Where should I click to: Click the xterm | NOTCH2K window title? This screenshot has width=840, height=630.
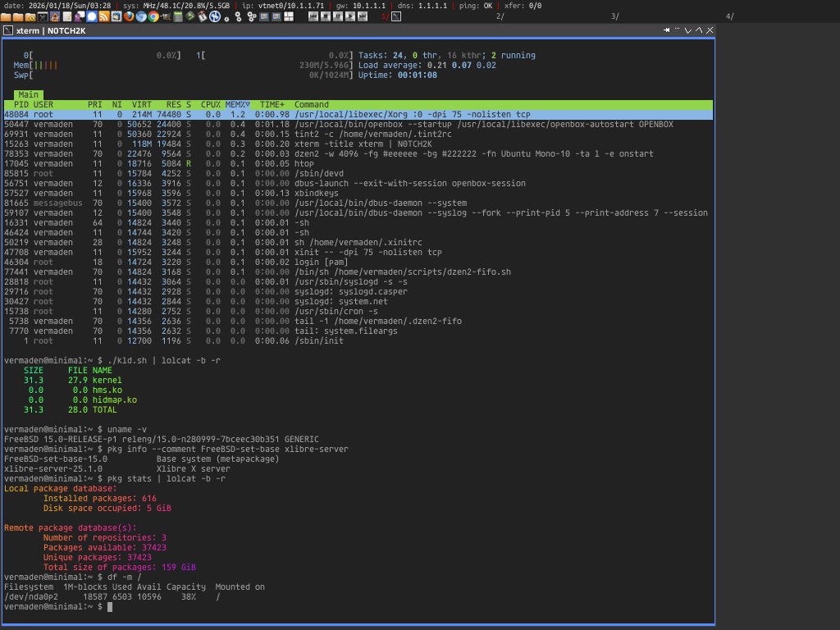click(51, 30)
